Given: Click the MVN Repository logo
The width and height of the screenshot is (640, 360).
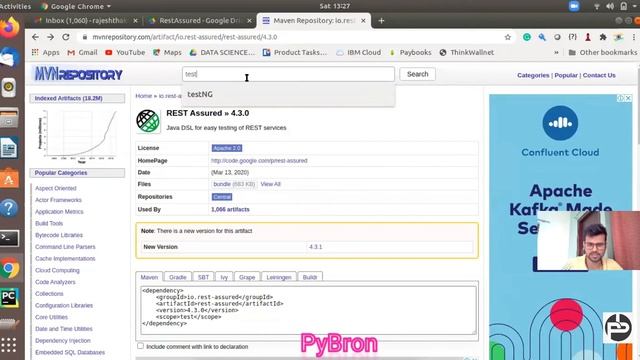Looking at the screenshot, I should (78, 74).
